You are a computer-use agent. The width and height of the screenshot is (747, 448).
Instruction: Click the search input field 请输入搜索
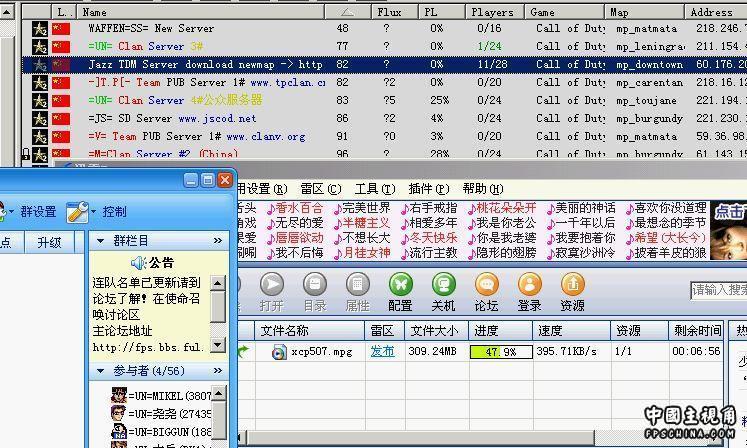coord(718,290)
